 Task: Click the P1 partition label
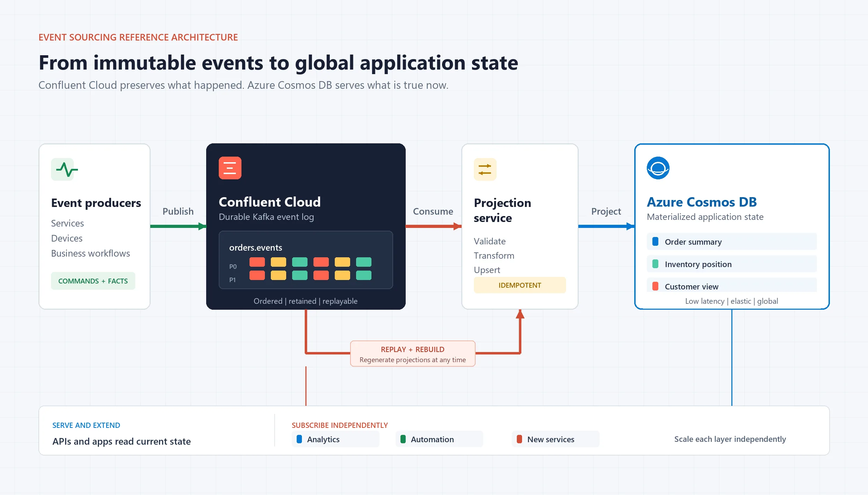[232, 280]
